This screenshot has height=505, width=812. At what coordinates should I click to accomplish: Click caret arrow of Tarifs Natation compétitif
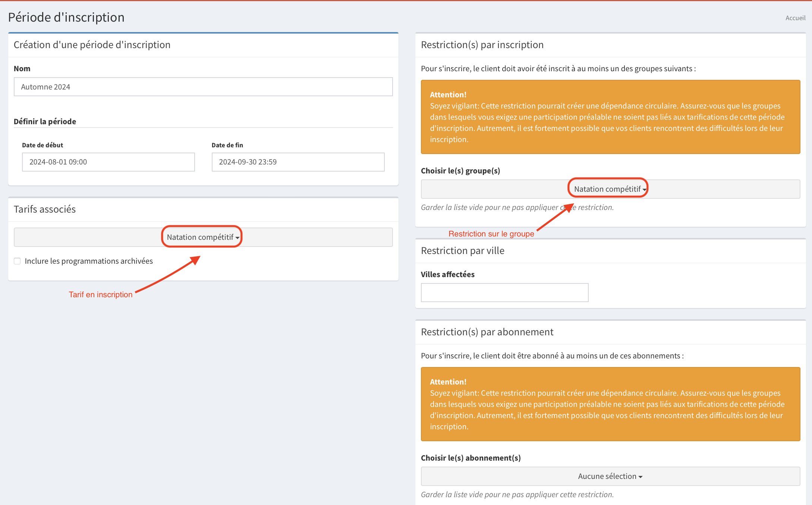237,238
